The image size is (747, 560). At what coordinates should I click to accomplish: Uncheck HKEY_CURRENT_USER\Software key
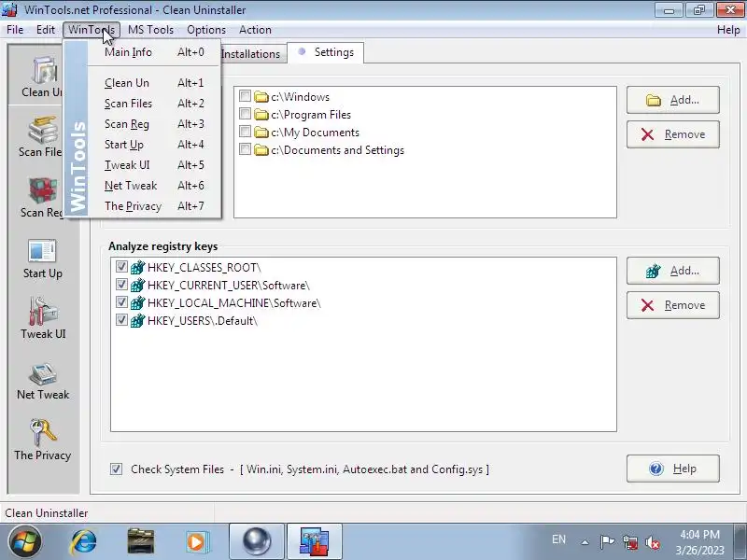(x=121, y=285)
